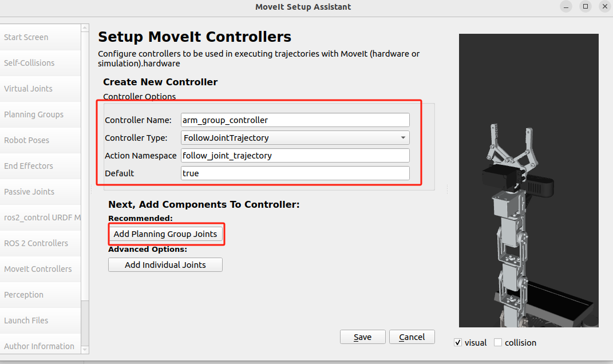Open End Effectors in the sidebar
Screen dimensions: 613x364
[x=40, y=166]
